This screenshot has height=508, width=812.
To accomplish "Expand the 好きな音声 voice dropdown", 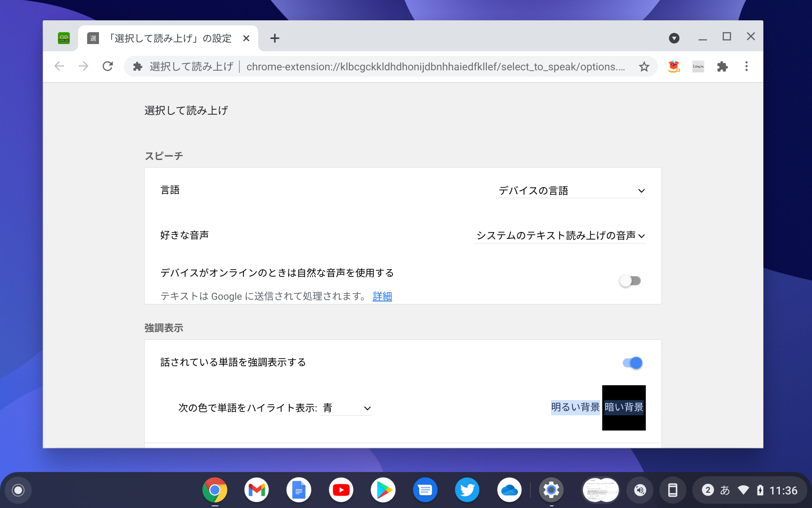I will [560, 236].
